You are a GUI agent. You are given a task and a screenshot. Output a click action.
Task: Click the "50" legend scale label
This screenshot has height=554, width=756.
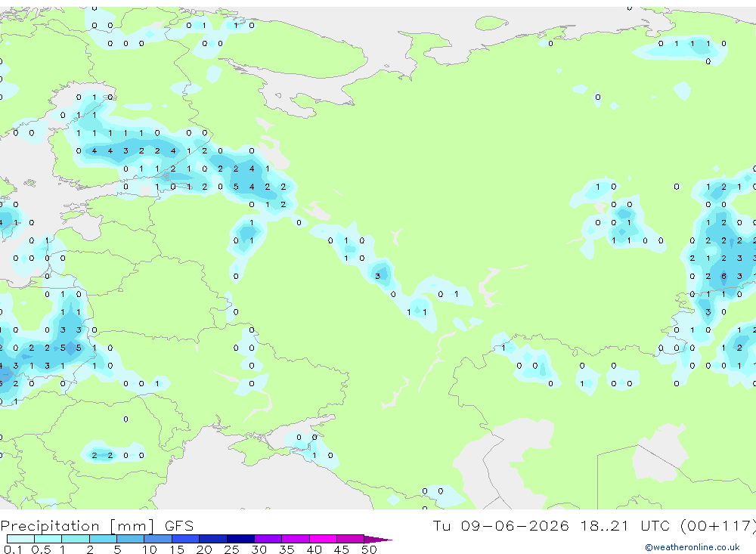coord(369,549)
